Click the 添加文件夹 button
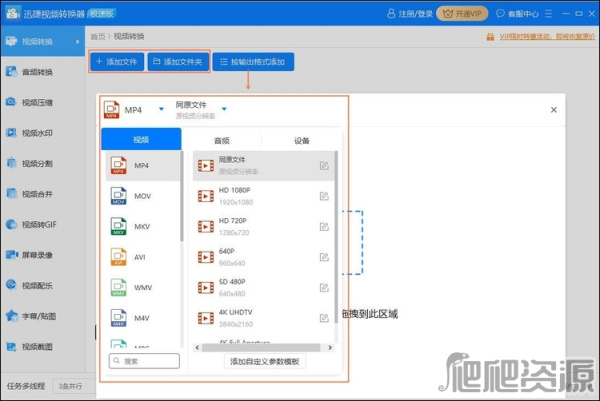The image size is (600, 401). click(x=178, y=62)
